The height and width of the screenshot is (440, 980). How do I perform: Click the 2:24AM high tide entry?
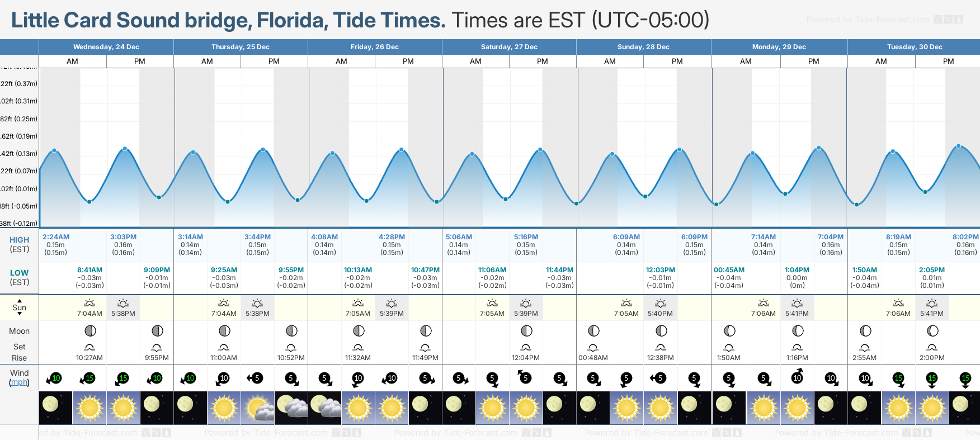click(x=56, y=244)
